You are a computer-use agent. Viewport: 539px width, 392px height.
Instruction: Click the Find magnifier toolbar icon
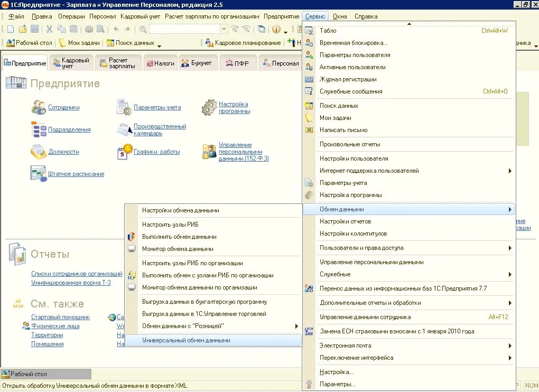pyautogui.click(x=143, y=29)
